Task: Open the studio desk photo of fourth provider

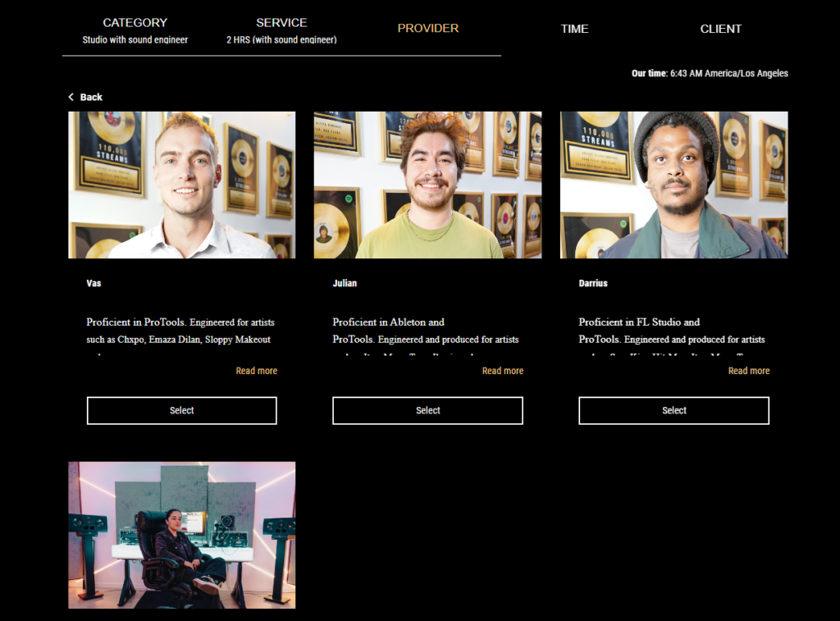Action: coord(181,535)
